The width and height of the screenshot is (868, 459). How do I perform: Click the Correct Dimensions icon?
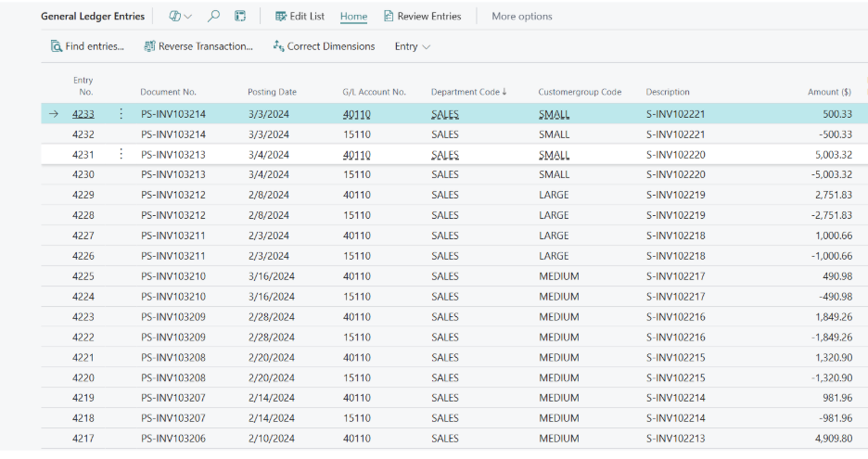tap(278, 46)
